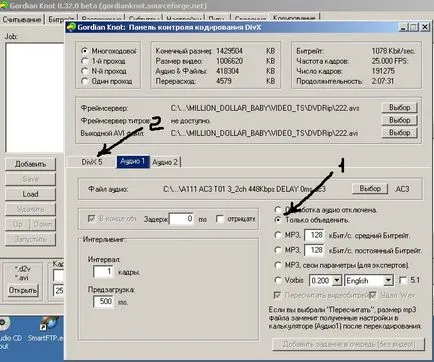Viewport: 434px width, 362px height.
Task: Select Только объединить radio option
Action: 277,220
